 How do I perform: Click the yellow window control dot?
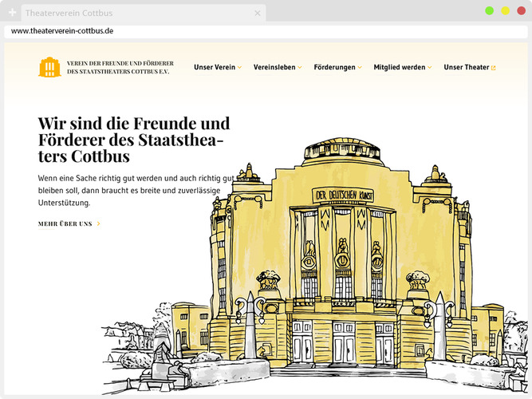click(x=505, y=10)
